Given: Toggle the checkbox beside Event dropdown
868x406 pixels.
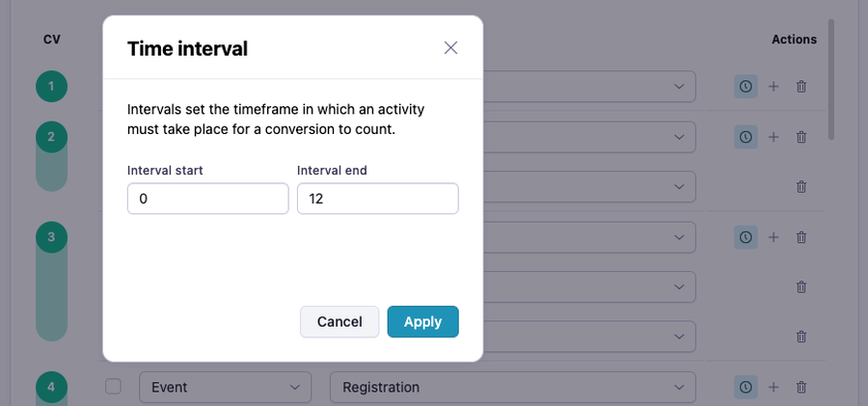Looking at the screenshot, I should coord(114,387).
